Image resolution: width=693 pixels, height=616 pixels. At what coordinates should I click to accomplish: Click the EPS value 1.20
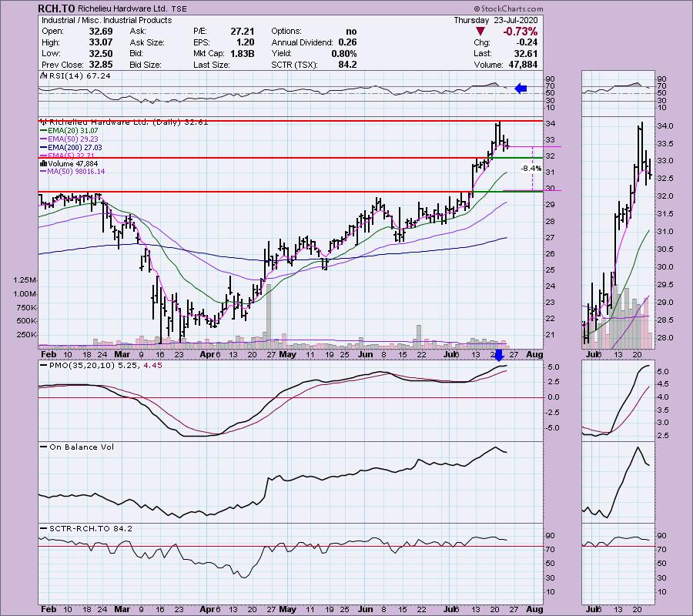[246, 42]
